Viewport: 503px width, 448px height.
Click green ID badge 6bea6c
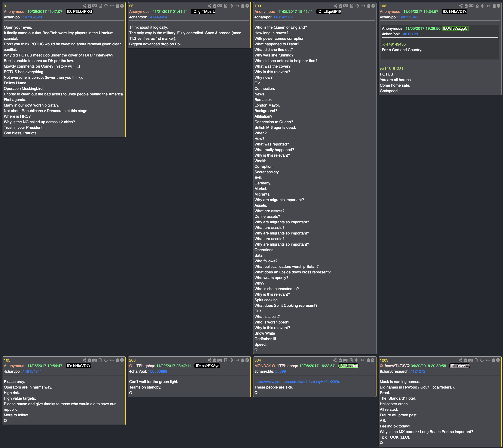[x=348, y=366]
